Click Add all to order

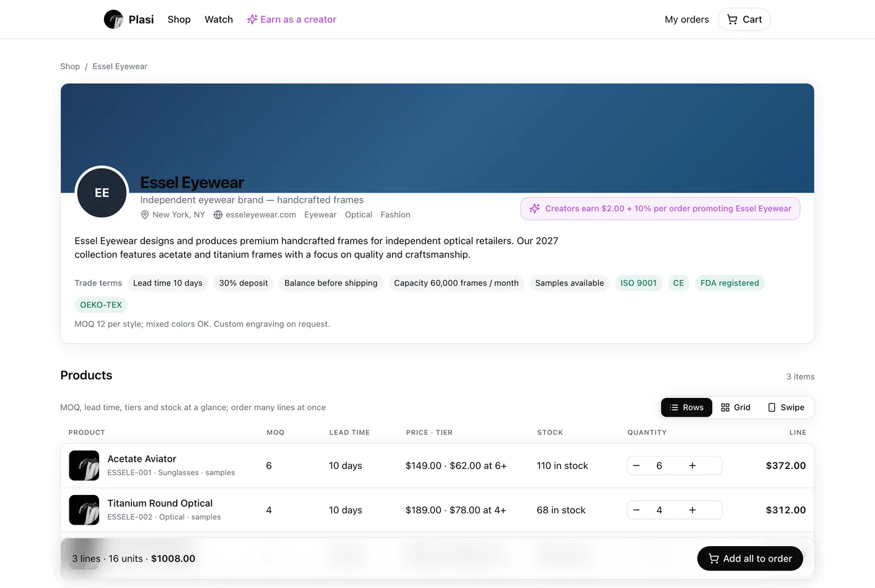tap(750, 559)
